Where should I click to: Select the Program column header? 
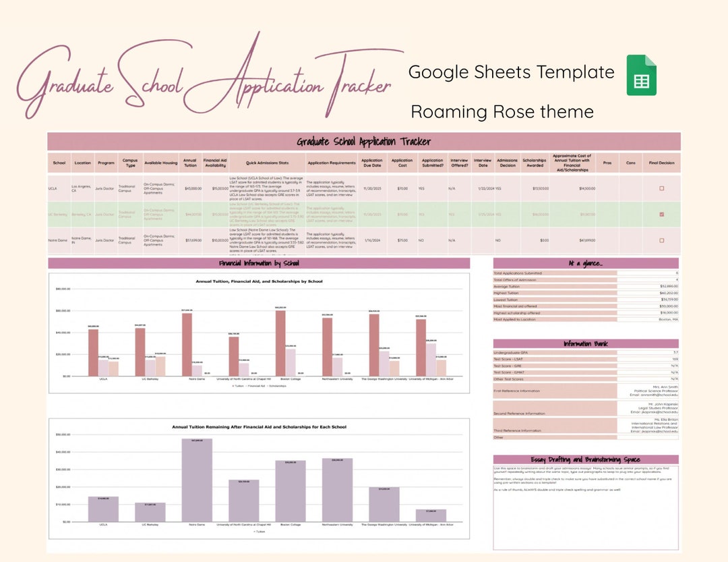coord(106,162)
